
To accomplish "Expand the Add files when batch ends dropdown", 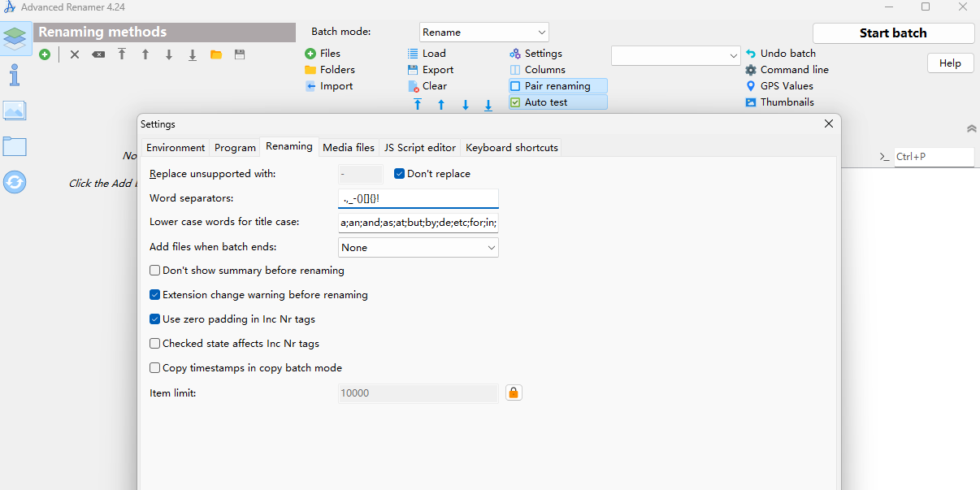I will point(418,247).
